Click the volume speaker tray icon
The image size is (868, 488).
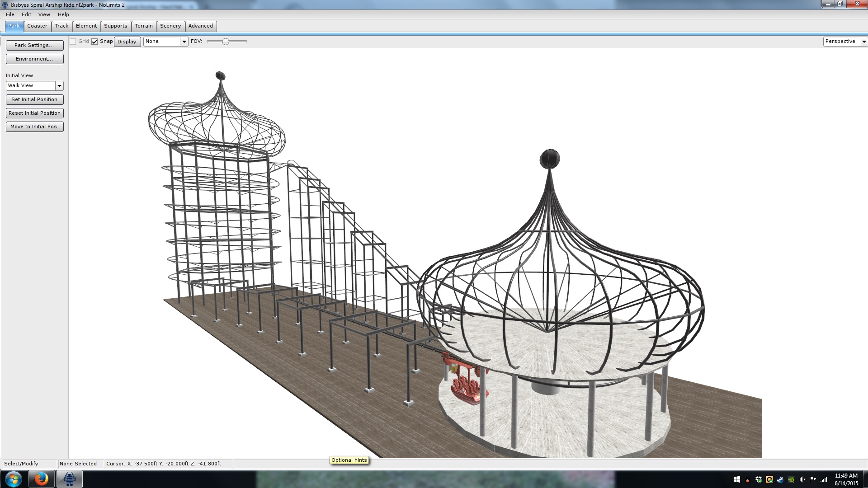pos(802,479)
